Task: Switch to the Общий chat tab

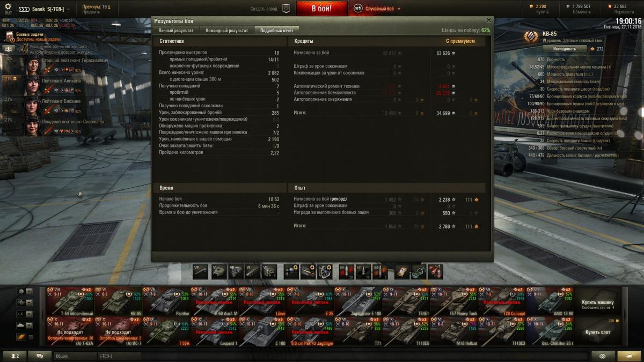Action: tap(75, 356)
